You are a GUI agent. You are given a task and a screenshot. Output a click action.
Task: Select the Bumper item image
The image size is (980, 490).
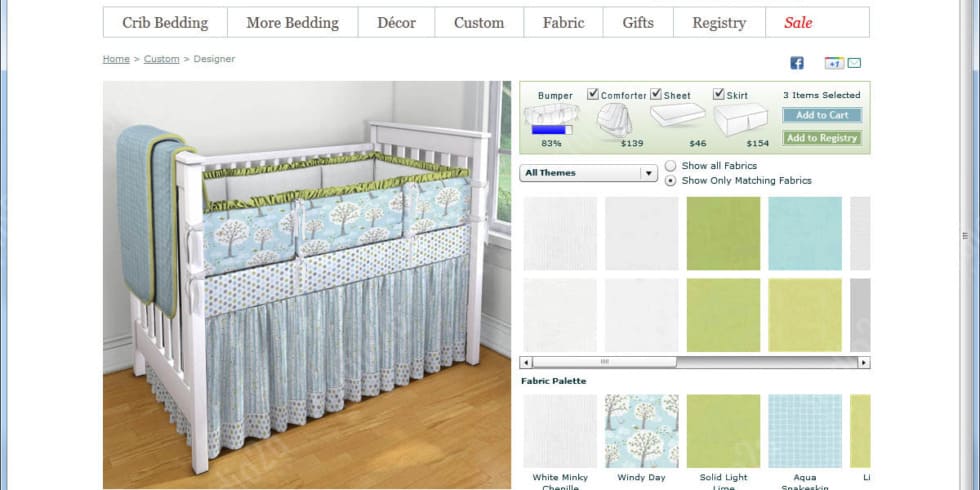(551, 114)
